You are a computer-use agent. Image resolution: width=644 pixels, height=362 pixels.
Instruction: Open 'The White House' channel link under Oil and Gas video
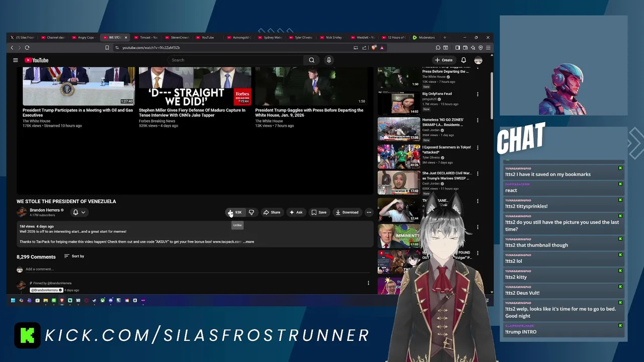coord(36,121)
